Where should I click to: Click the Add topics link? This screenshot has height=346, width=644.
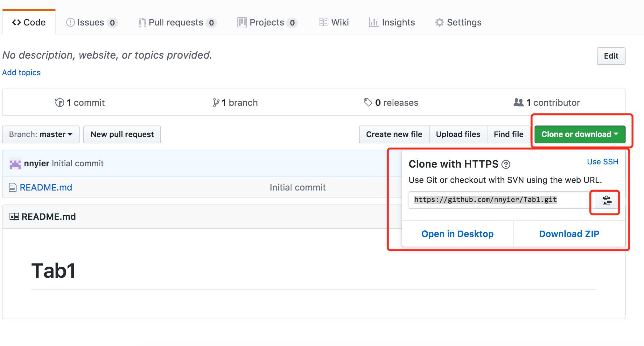[x=21, y=73]
